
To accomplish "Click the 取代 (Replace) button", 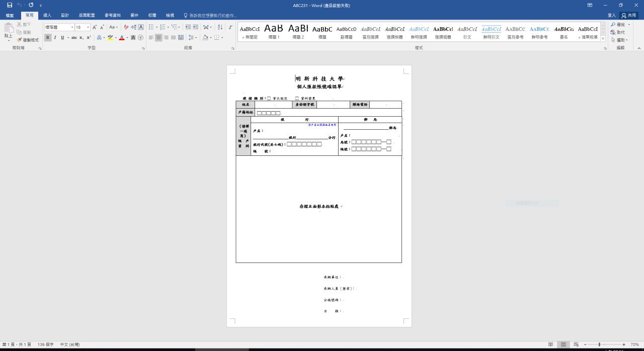I will point(618,32).
